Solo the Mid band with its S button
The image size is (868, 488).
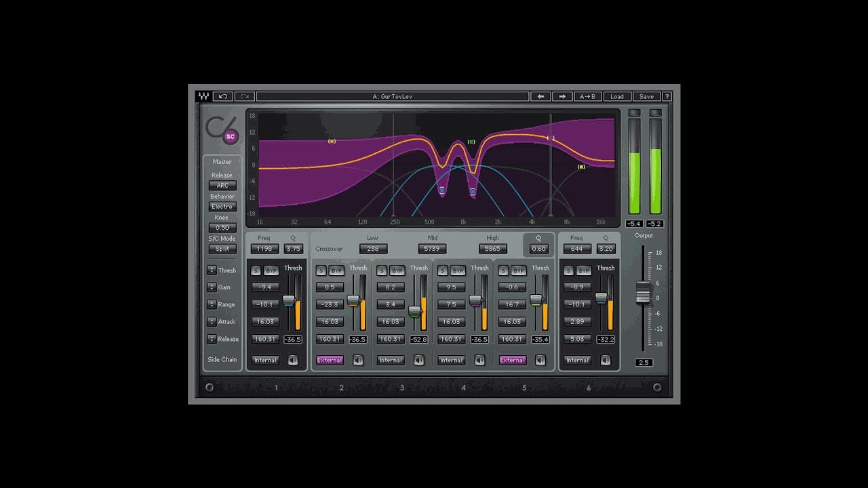pyautogui.click(x=382, y=270)
